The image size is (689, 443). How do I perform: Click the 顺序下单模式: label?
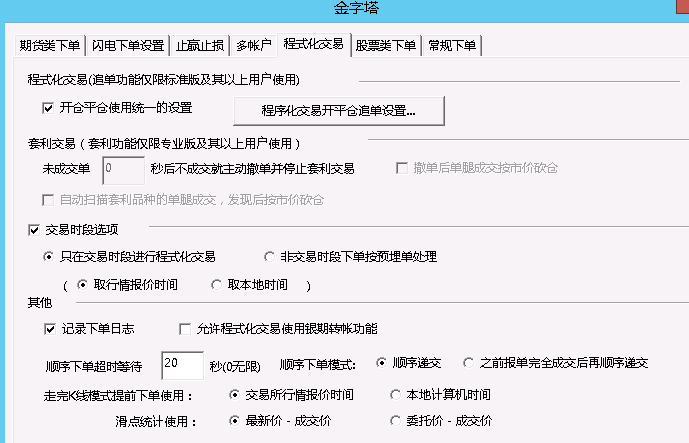point(318,365)
